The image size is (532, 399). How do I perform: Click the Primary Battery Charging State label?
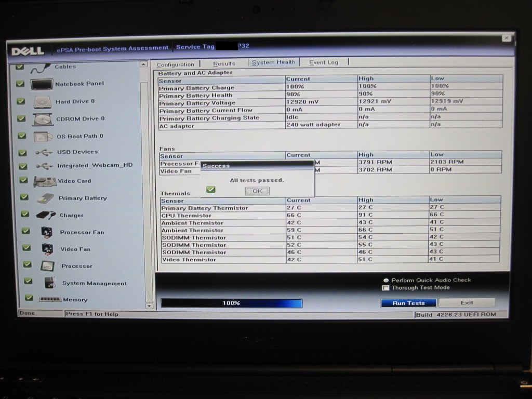click(209, 118)
